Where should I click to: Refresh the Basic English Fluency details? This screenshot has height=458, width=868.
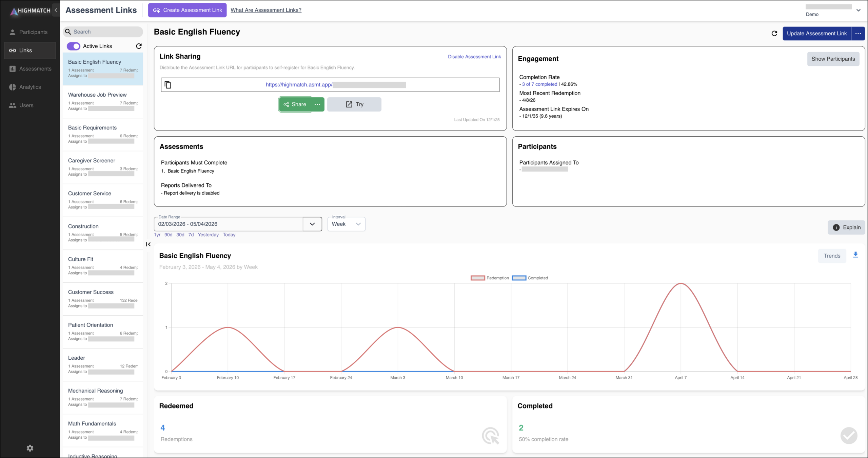point(774,33)
